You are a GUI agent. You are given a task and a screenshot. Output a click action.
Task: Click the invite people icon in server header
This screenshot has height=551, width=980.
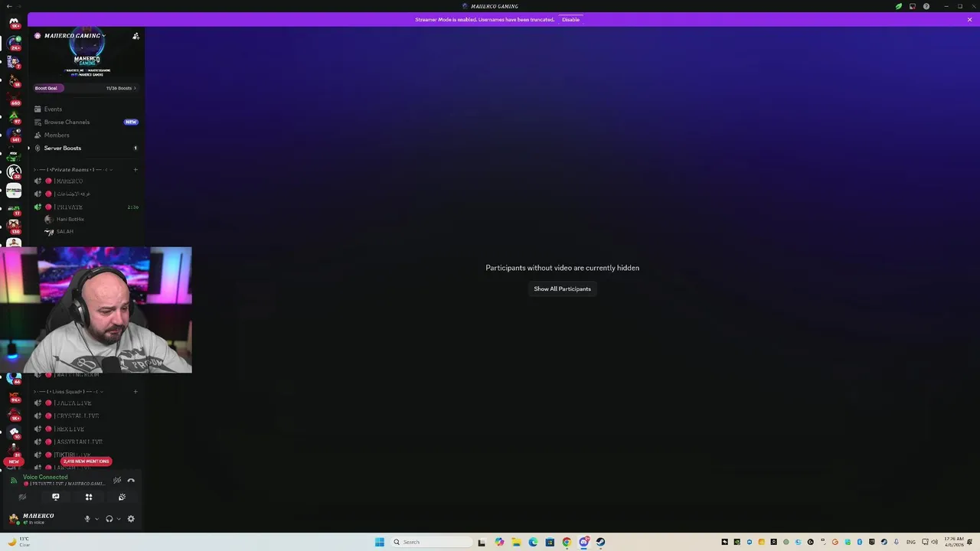136,36
